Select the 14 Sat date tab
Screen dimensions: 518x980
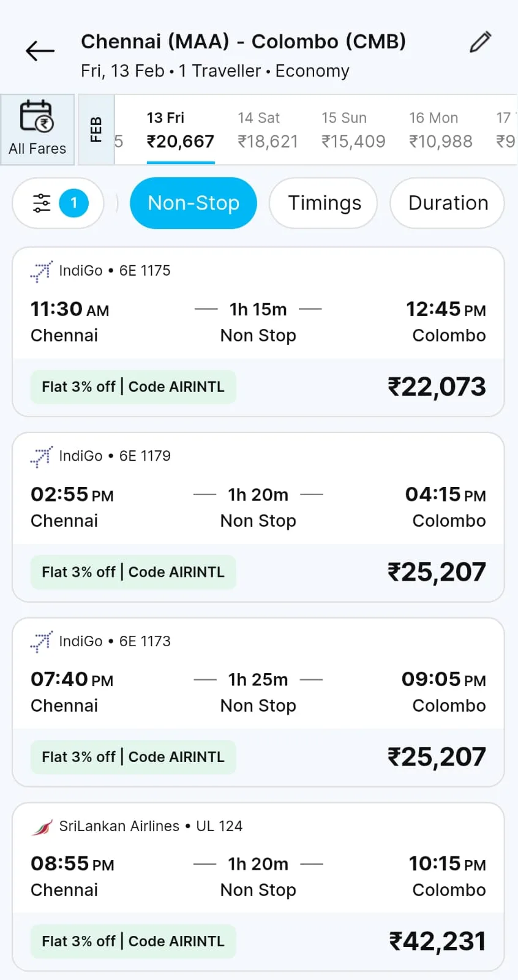point(268,130)
